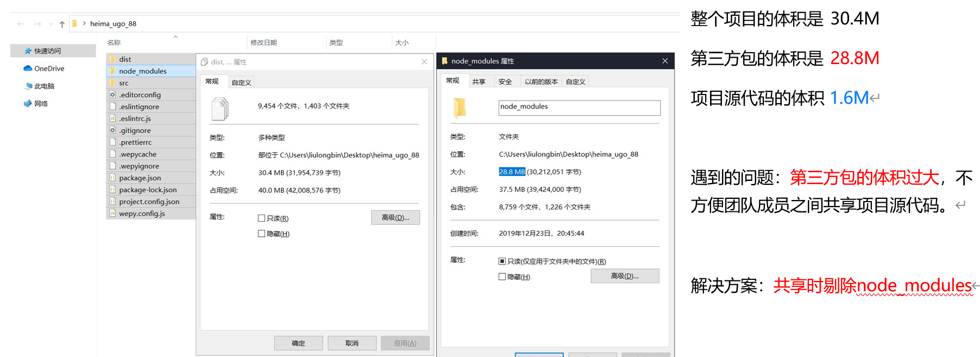The width and height of the screenshot is (980, 357).
Task: Enable Hidden checkbox in dist properties
Action: click(261, 234)
